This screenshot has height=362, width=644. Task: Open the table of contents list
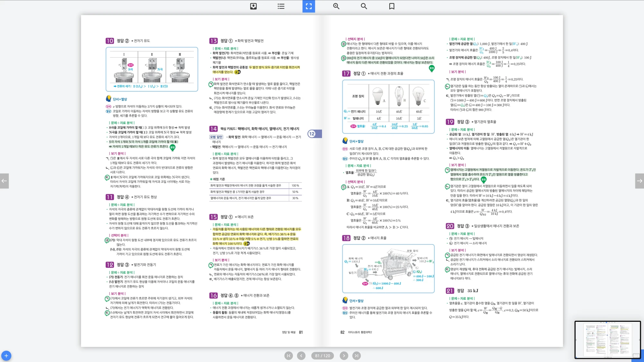pyautogui.click(x=281, y=6)
